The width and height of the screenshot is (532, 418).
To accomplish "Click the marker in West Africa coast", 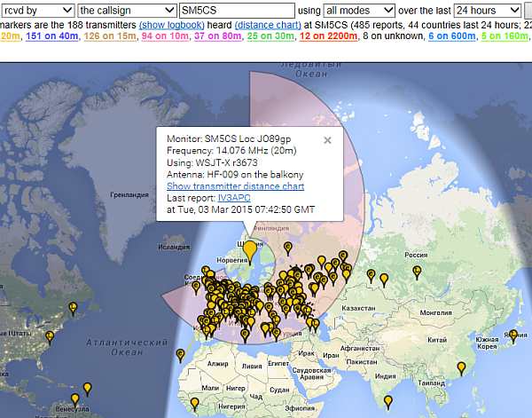I will pyautogui.click(x=194, y=404).
